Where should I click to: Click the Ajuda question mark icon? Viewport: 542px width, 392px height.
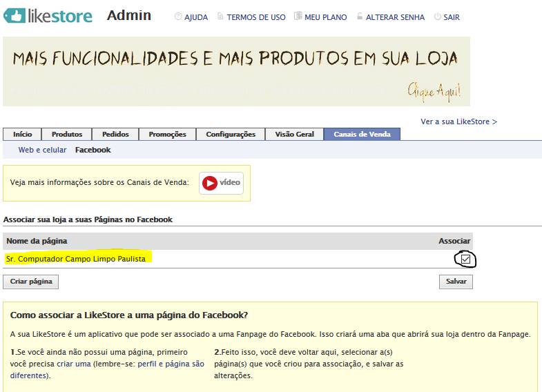tap(178, 17)
